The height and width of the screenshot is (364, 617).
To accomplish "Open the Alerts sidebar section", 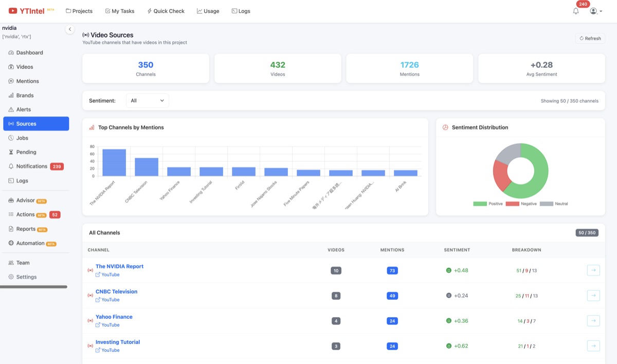I will coord(23,110).
